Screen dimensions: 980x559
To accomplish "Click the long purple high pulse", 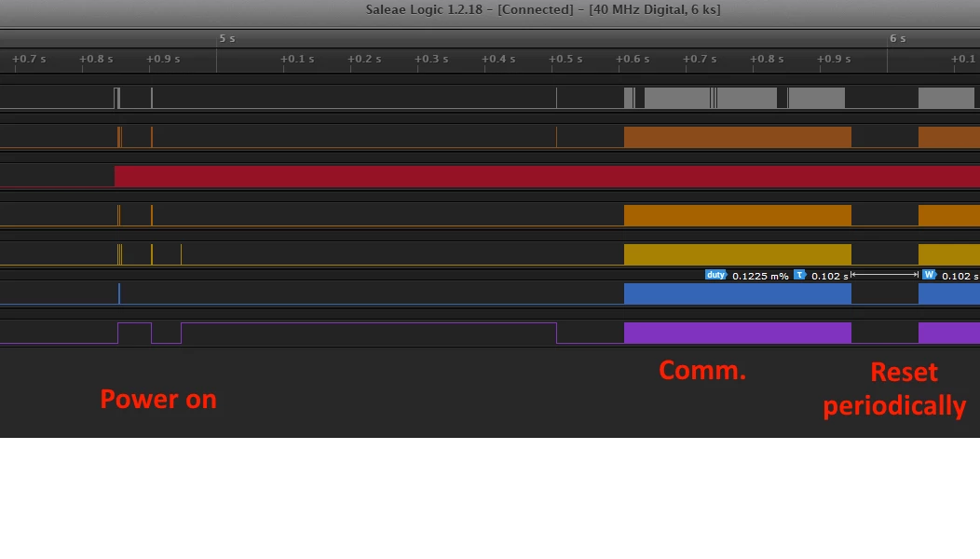I will tap(369, 333).
